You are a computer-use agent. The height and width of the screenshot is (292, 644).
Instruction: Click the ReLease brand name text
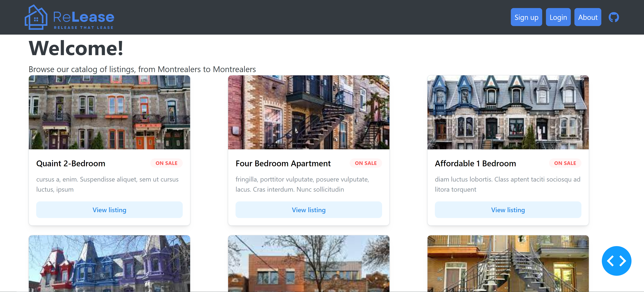[x=83, y=17]
